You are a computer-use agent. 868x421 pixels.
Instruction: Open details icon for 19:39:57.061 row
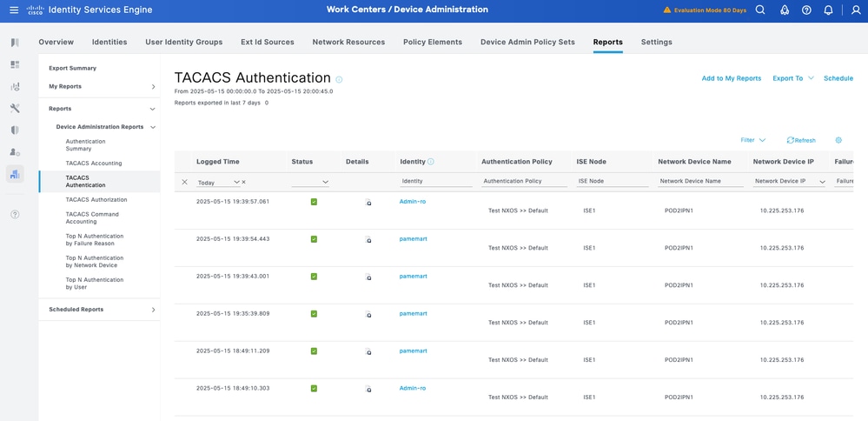pyautogui.click(x=368, y=203)
